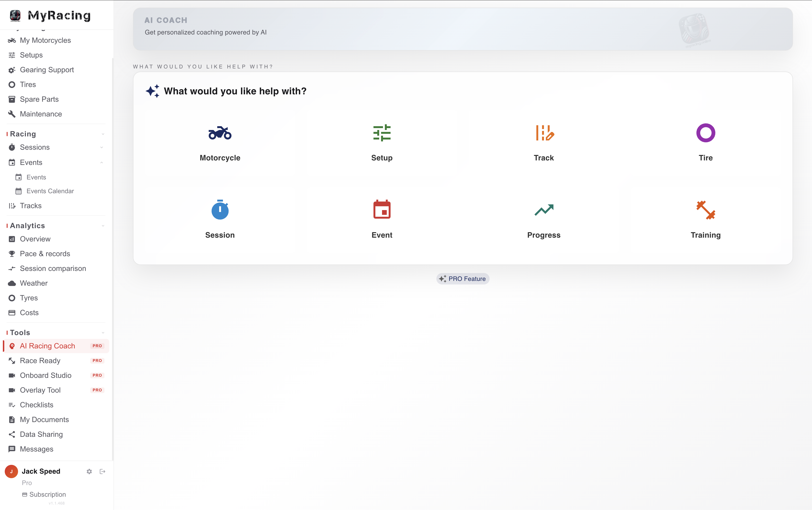Collapse the Events submenu chevron
Viewport: 812px width, 510px height.
(101, 163)
